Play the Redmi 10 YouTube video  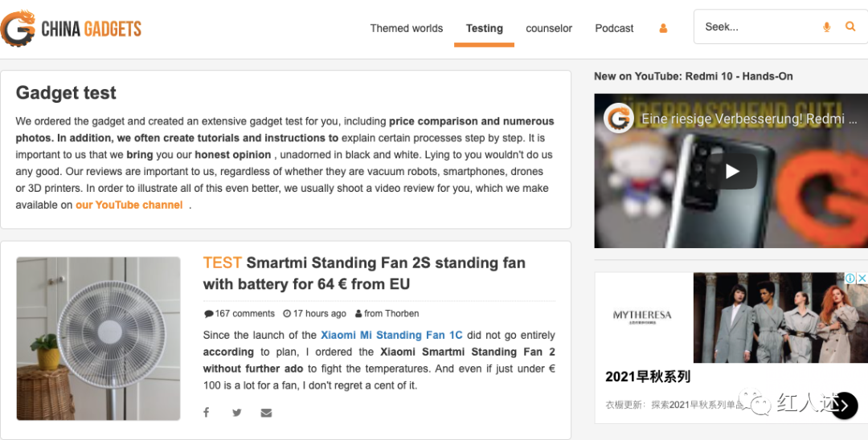pos(732,171)
